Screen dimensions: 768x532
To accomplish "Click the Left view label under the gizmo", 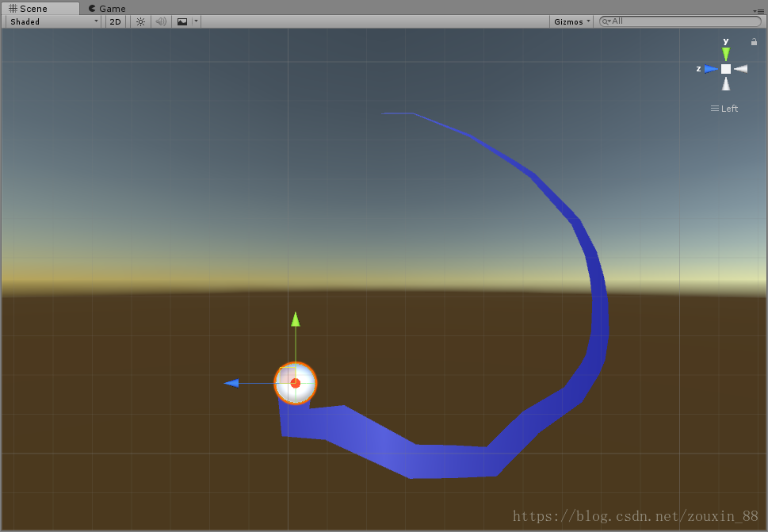I will [x=724, y=109].
